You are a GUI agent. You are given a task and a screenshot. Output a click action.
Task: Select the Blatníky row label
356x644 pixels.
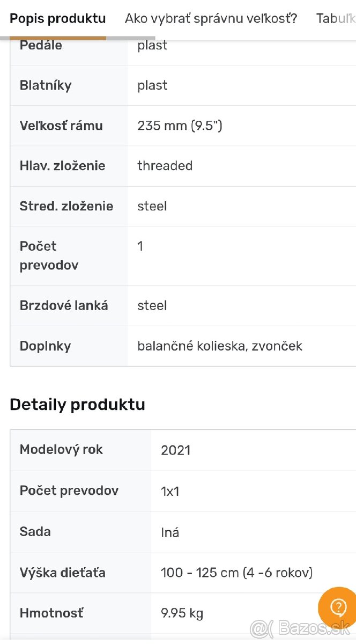coord(46,85)
